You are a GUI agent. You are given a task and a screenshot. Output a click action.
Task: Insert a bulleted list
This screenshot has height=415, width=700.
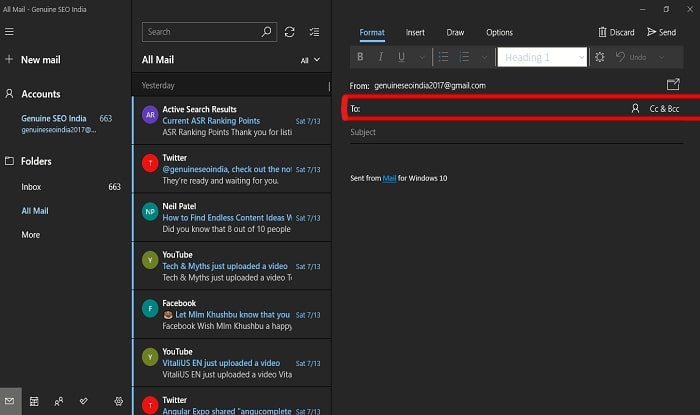(x=443, y=57)
